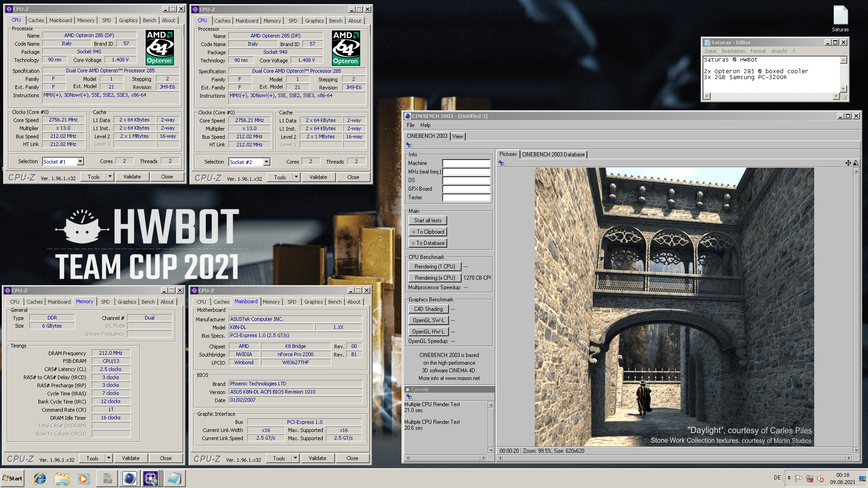Image resolution: width=868 pixels, height=488 pixels.
Task: Click the AMD Opteron logo in Socket #2 CPU-Z
Action: pyautogui.click(x=346, y=48)
